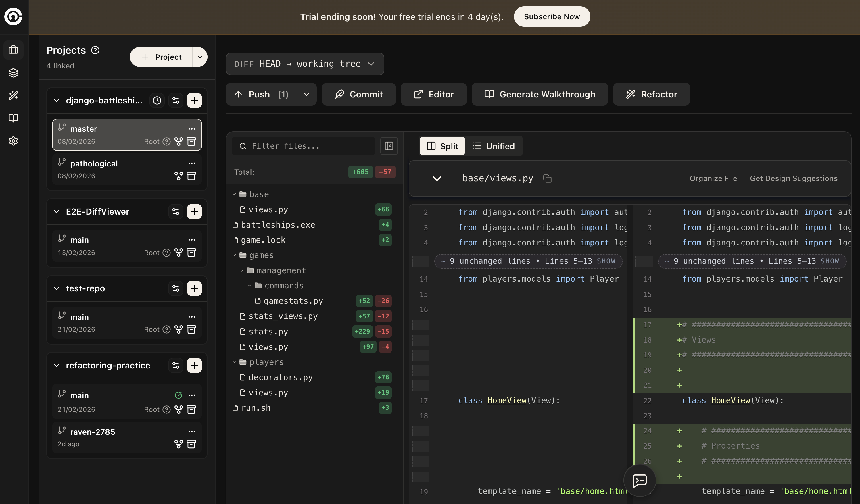
Task: Switch to Unified diff view
Action: (x=494, y=146)
